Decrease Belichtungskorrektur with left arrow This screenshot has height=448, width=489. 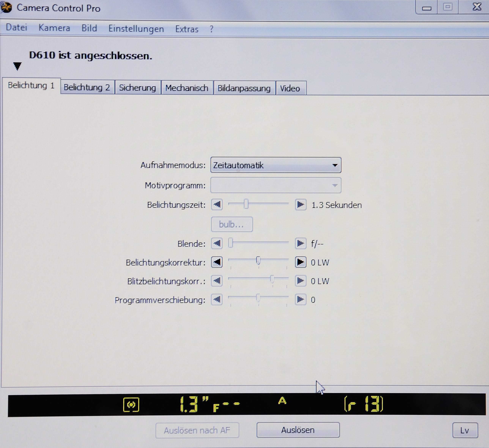pyautogui.click(x=217, y=262)
